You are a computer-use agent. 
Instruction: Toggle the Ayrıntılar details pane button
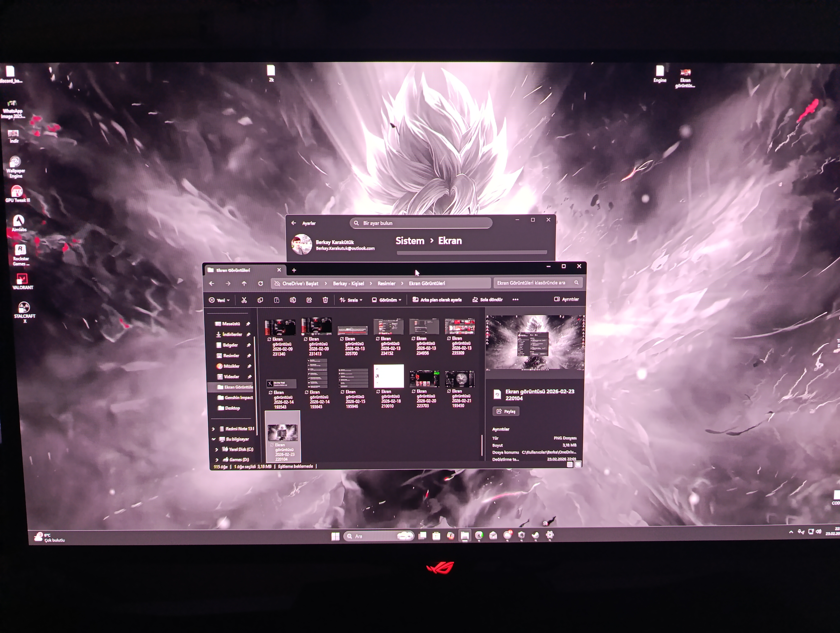pyautogui.click(x=566, y=299)
